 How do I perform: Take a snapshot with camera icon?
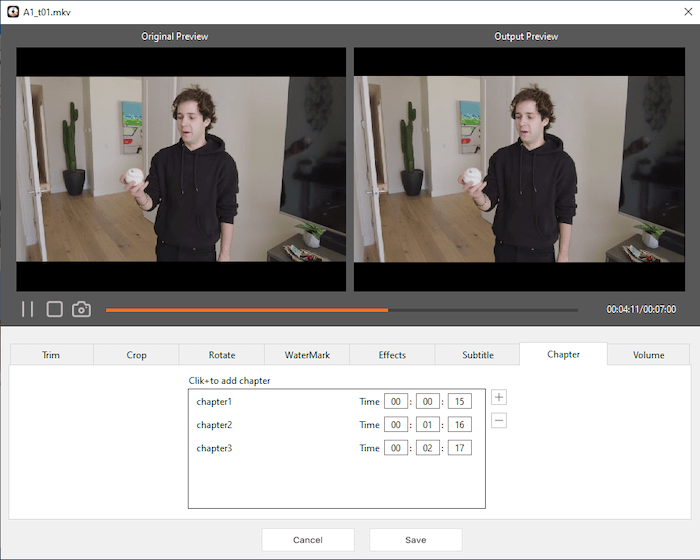pyautogui.click(x=82, y=310)
